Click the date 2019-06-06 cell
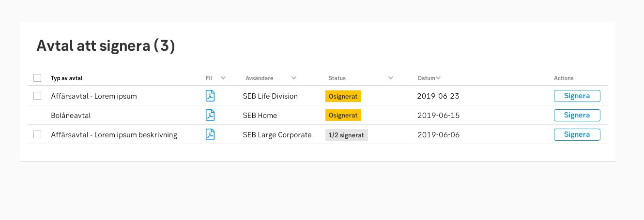This screenshot has height=220, width=644. pos(438,135)
